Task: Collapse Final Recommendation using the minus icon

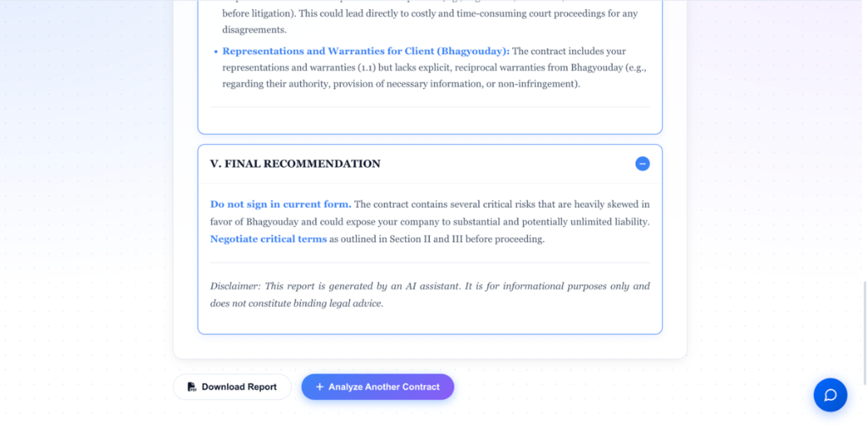Action: [643, 163]
